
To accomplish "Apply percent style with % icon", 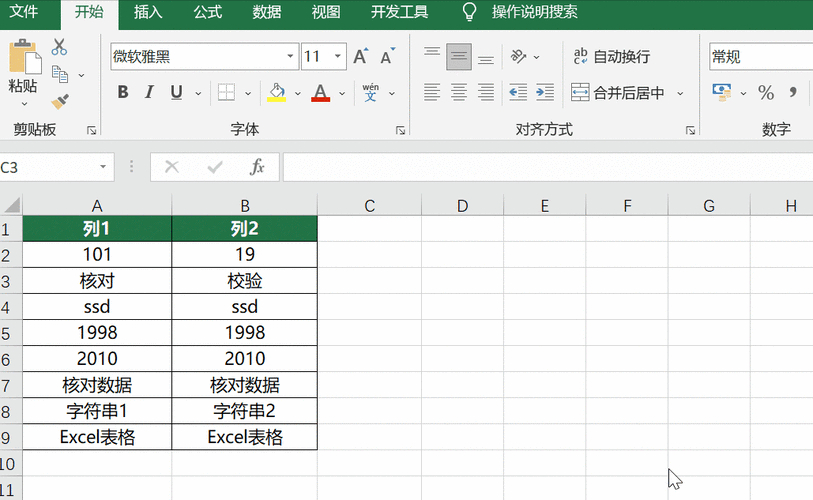I will (766, 93).
